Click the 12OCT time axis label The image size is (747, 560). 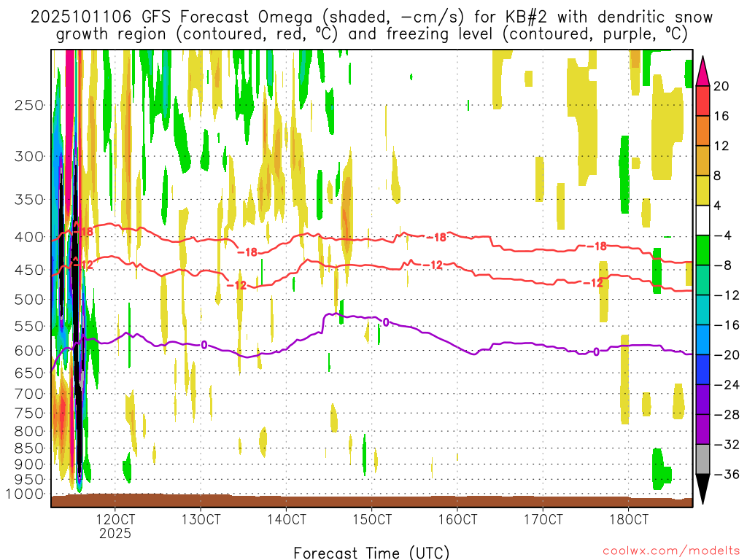pos(115,518)
